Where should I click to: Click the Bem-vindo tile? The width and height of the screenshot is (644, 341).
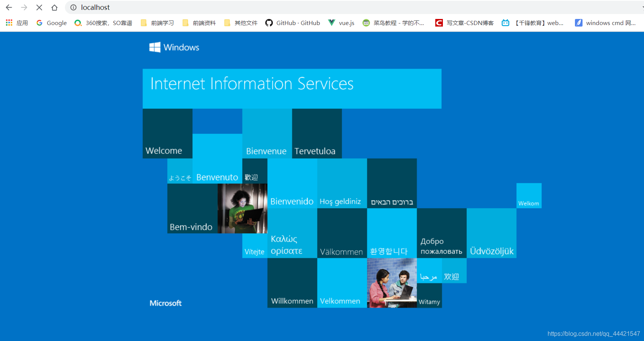[x=192, y=208]
